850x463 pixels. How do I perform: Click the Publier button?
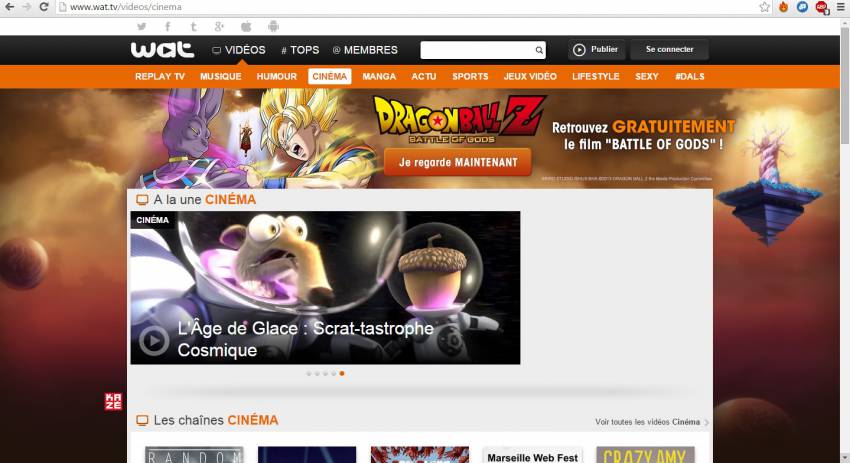tap(596, 49)
